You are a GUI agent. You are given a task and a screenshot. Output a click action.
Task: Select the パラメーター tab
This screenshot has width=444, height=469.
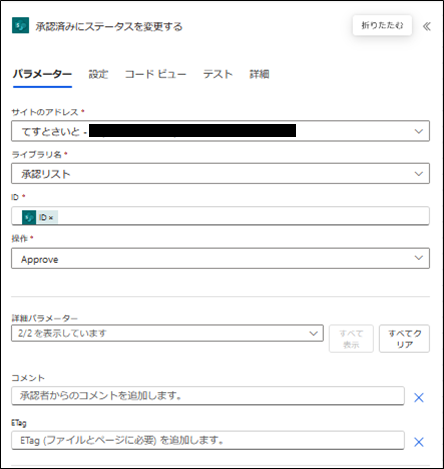tap(42, 74)
